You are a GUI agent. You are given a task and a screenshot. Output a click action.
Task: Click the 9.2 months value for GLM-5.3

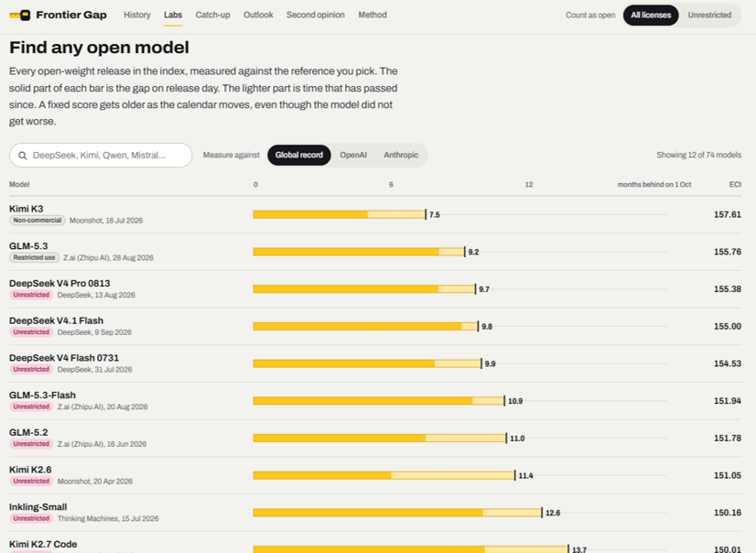point(473,252)
